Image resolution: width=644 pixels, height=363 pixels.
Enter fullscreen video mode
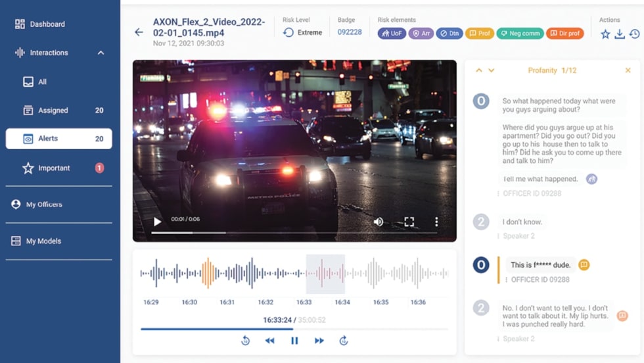409,222
